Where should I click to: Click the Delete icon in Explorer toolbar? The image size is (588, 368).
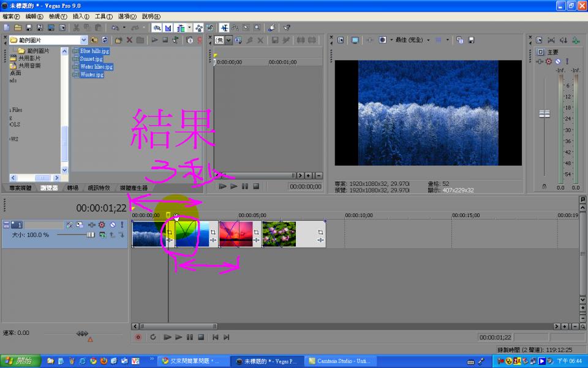pyautogui.click(x=129, y=40)
